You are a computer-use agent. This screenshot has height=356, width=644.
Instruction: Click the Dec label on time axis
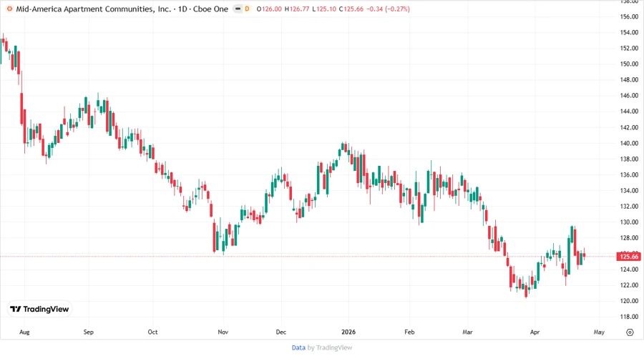(281, 332)
